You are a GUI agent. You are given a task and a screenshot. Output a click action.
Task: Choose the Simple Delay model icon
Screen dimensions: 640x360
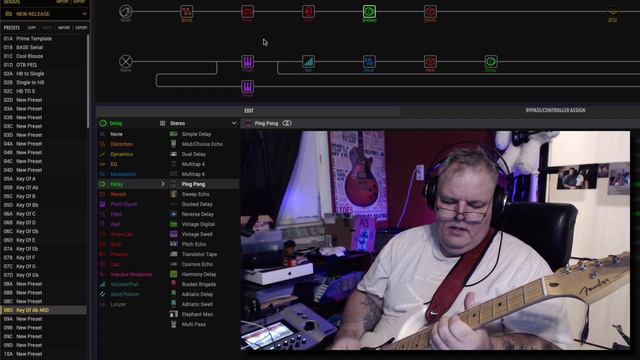(173, 134)
